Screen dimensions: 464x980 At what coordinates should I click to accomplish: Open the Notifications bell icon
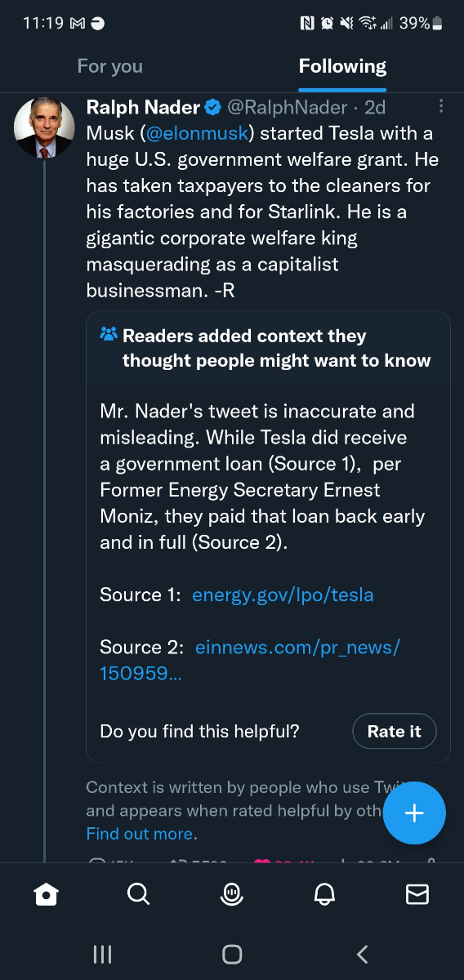click(x=324, y=895)
